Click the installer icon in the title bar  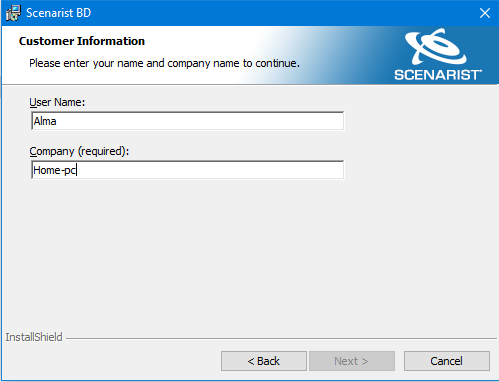[13, 13]
